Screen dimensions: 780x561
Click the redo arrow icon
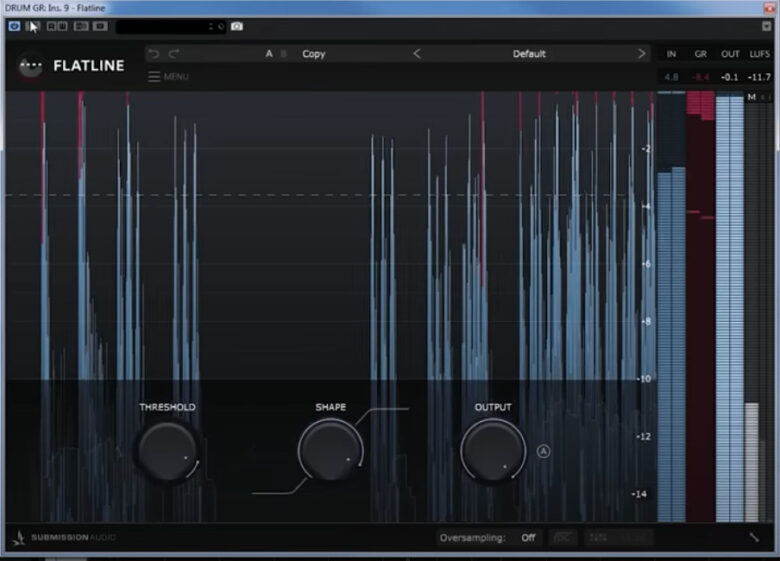coord(173,54)
